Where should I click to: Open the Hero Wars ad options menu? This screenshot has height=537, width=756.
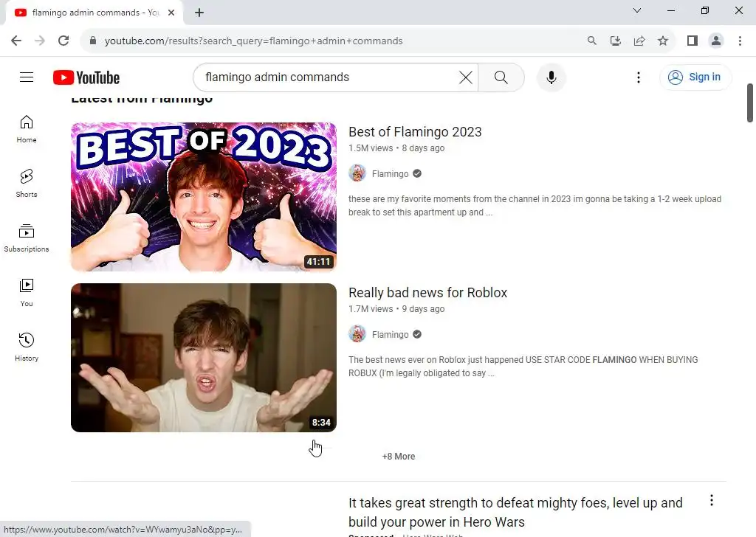click(x=712, y=500)
